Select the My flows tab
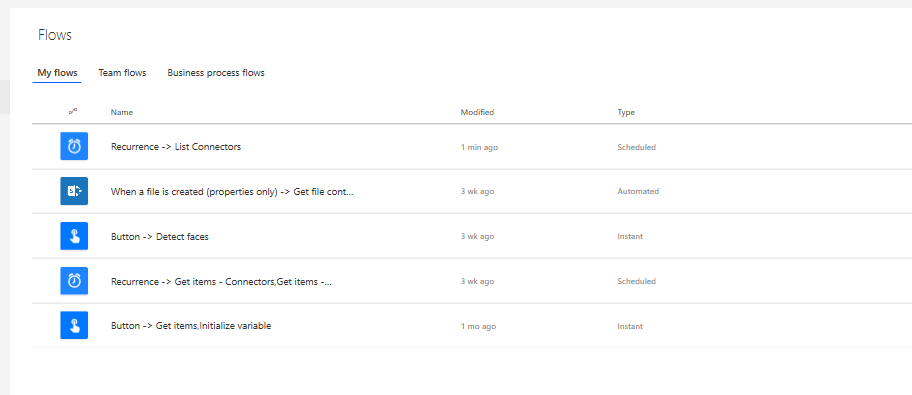The width and height of the screenshot is (912, 395). [x=58, y=73]
